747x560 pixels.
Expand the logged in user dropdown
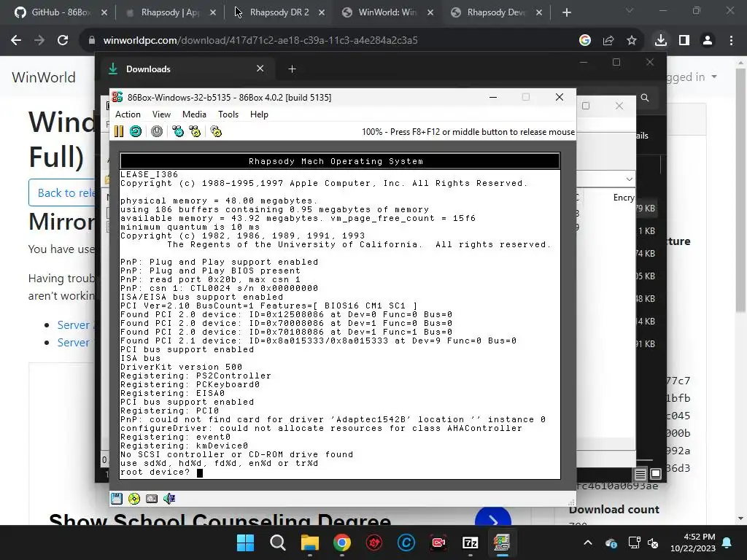point(690,77)
